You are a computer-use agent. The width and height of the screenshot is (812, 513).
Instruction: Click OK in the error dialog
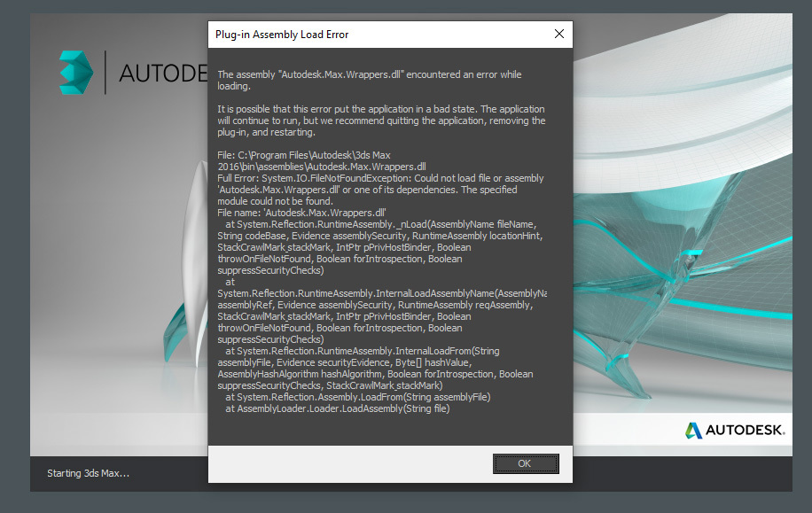point(526,463)
